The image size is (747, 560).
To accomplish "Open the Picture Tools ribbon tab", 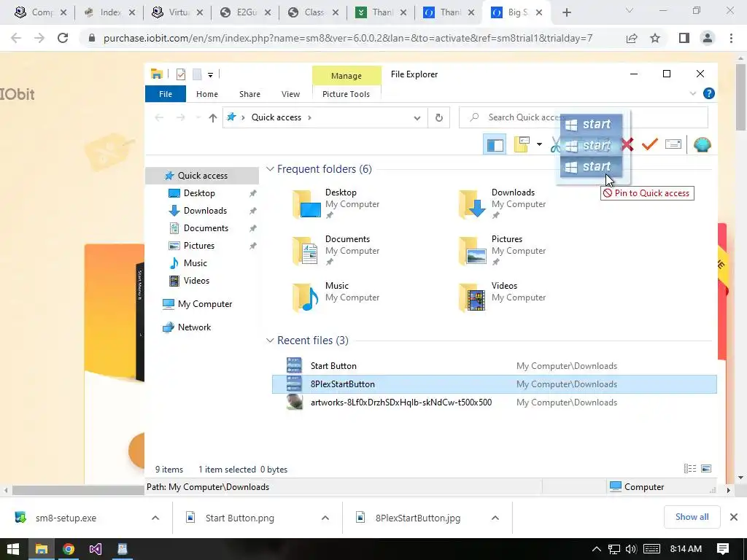I will [x=346, y=94].
